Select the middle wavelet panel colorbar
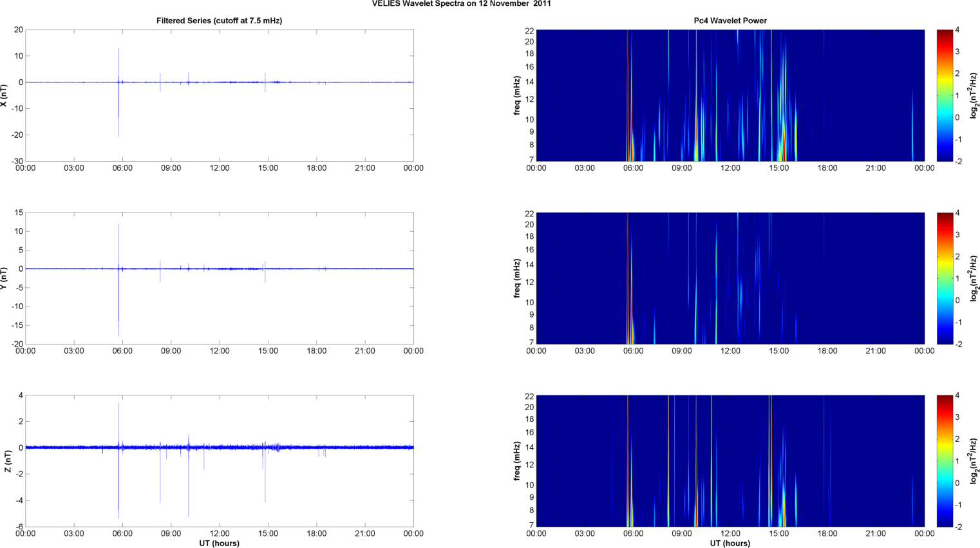 pyautogui.click(x=944, y=278)
